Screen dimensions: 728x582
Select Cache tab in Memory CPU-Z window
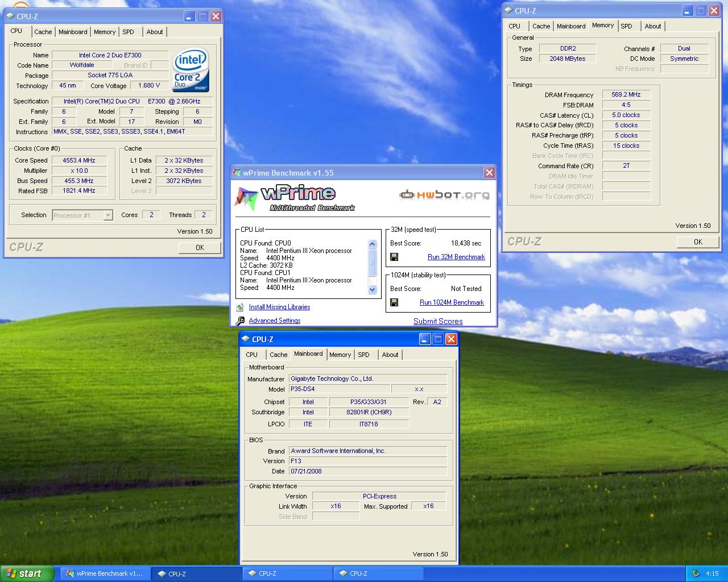tap(541, 26)
